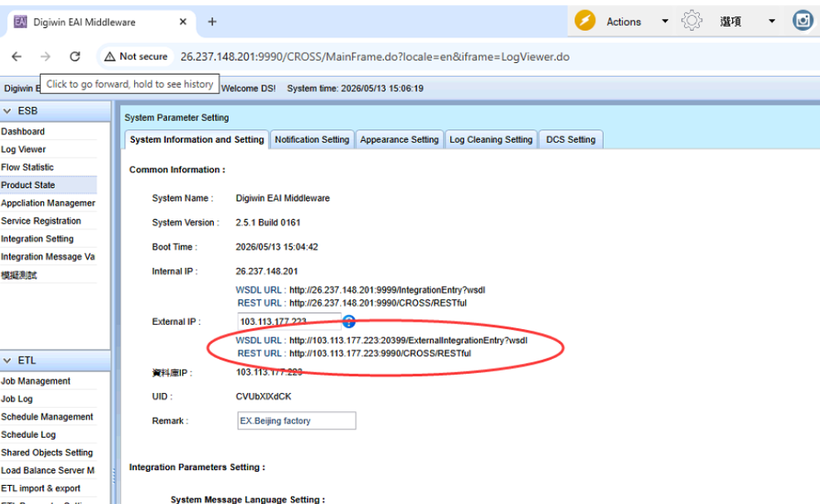Viewport: 820px width, 504px height.
Task: Switch to System Information and Setting tab
Action: pyautogui.click(x=197, y=139)
